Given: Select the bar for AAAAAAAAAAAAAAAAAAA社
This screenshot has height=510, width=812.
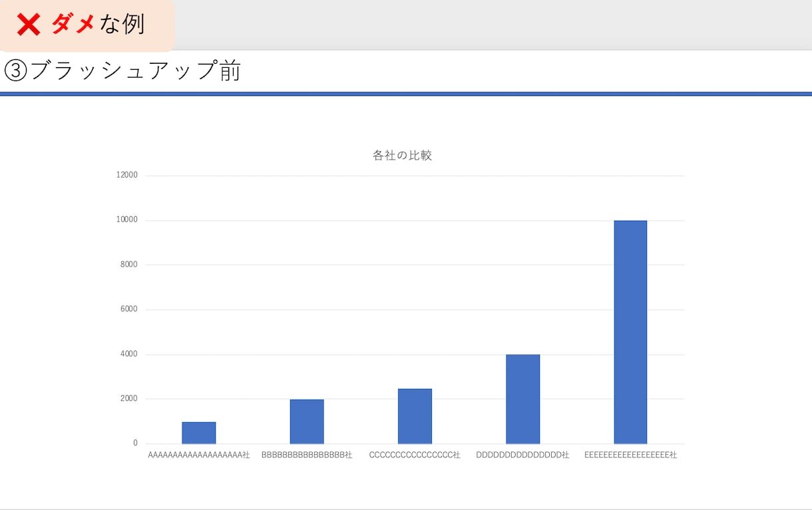Looking at the screenshot, I should point(199,433).
